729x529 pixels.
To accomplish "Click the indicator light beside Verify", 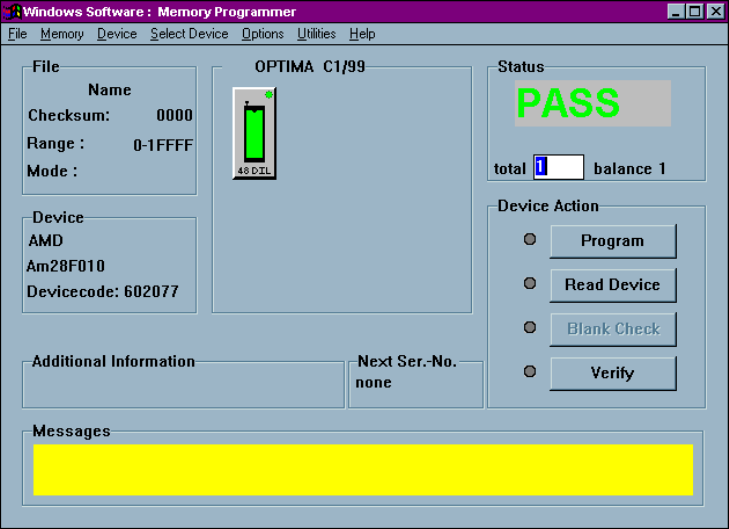I will pos(530,371).
